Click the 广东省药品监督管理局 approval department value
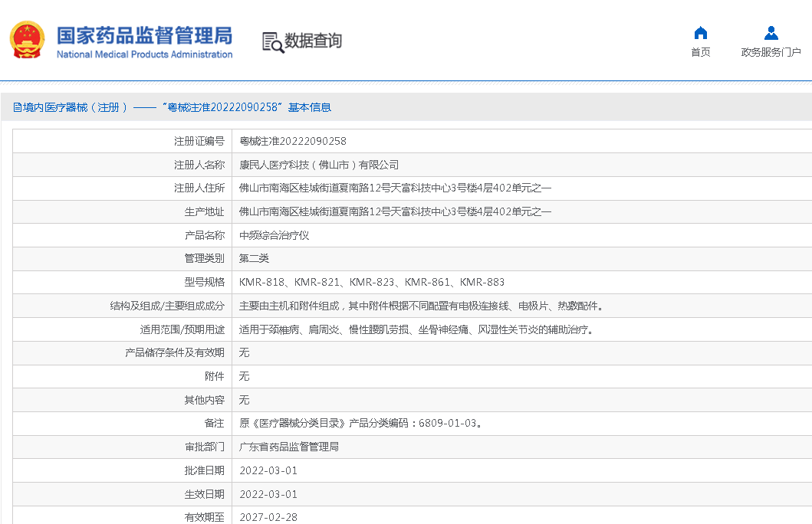The width and height of the screenshot is (812, 524). (289, 447)
